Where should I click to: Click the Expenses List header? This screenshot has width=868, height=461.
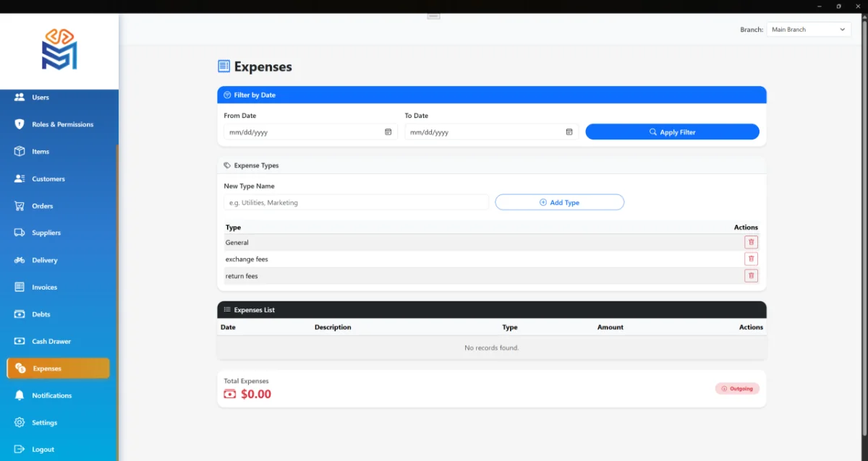click(x=492, y=309)
